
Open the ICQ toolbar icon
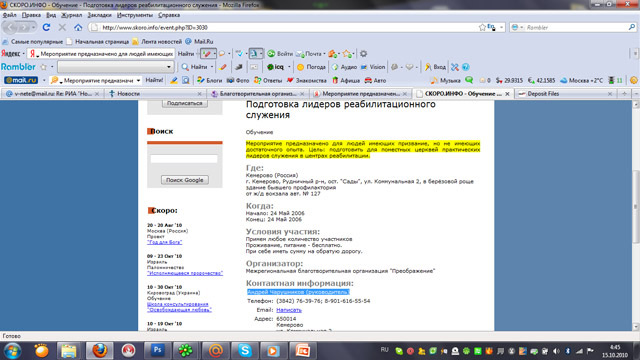276,67
